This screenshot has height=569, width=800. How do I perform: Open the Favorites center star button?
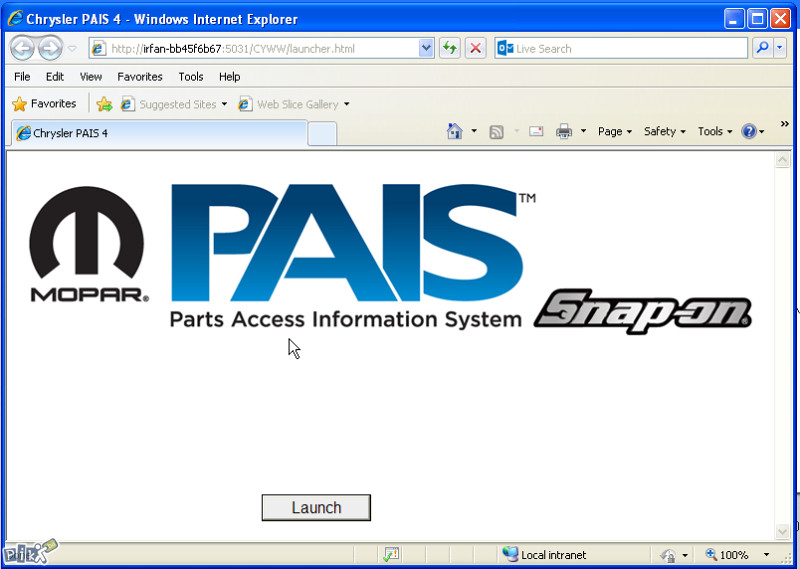(44, 104)
